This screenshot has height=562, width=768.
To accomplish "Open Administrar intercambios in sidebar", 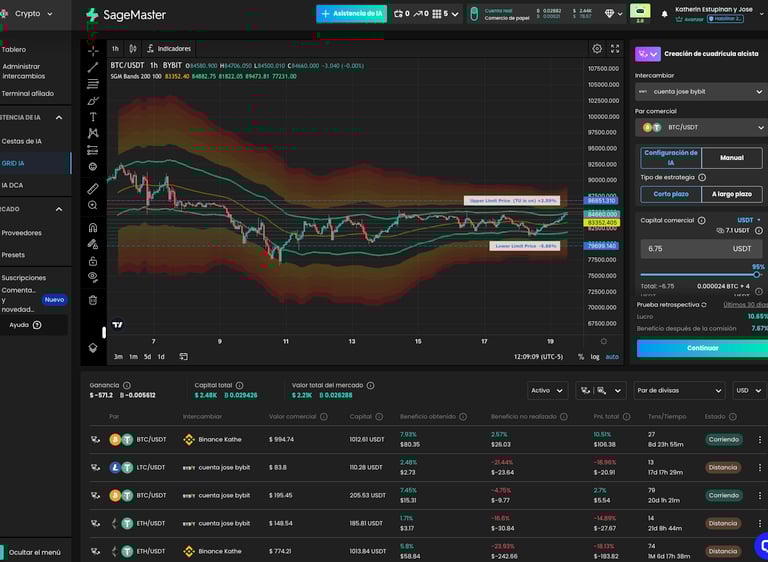I will point(24,71).
